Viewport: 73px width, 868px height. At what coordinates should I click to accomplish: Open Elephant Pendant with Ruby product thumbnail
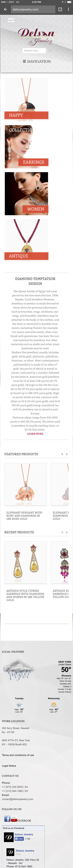point(26,484)
